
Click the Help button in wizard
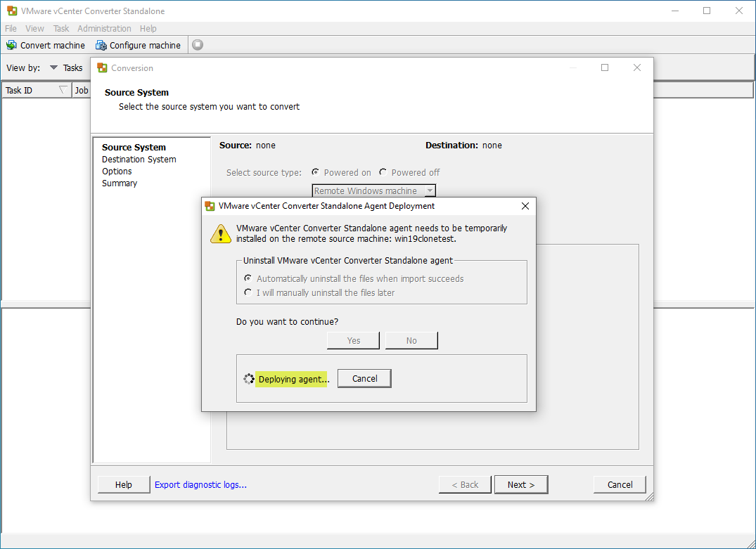click(x=124, y=484)
